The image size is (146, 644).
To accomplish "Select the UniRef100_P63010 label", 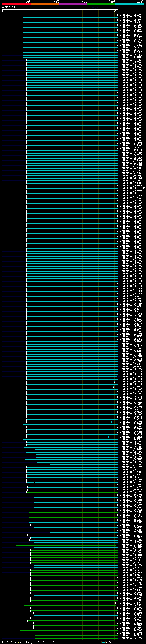I will pos(131,319).
